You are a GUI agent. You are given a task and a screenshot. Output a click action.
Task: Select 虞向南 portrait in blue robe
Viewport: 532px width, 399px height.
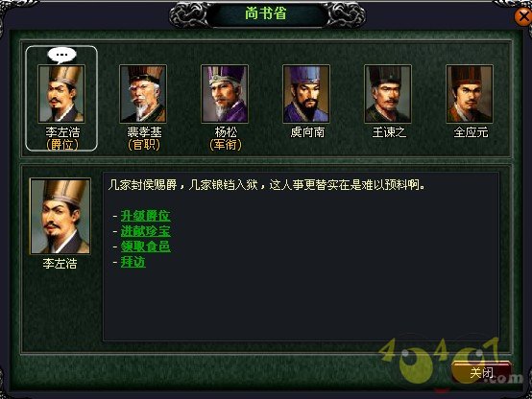(306, 94)
